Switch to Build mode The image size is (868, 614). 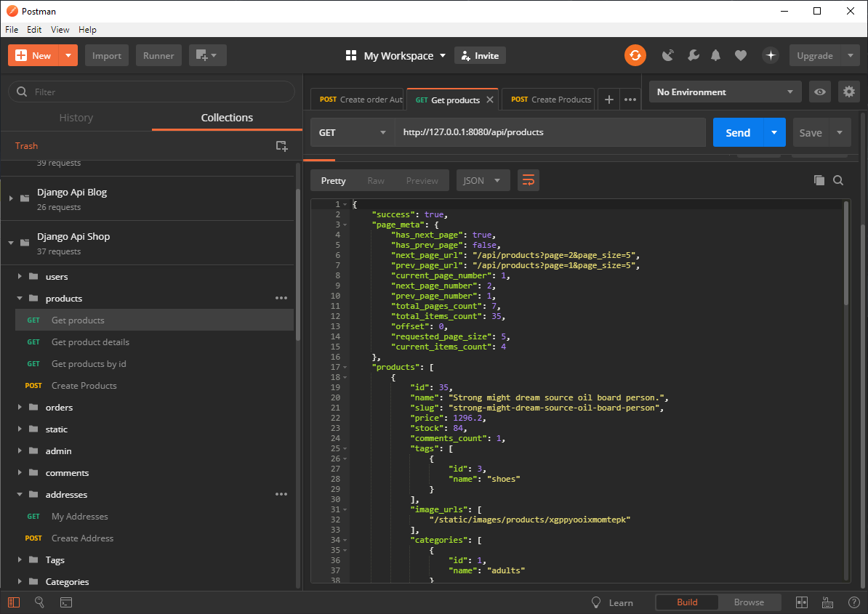tap(687, 602)
